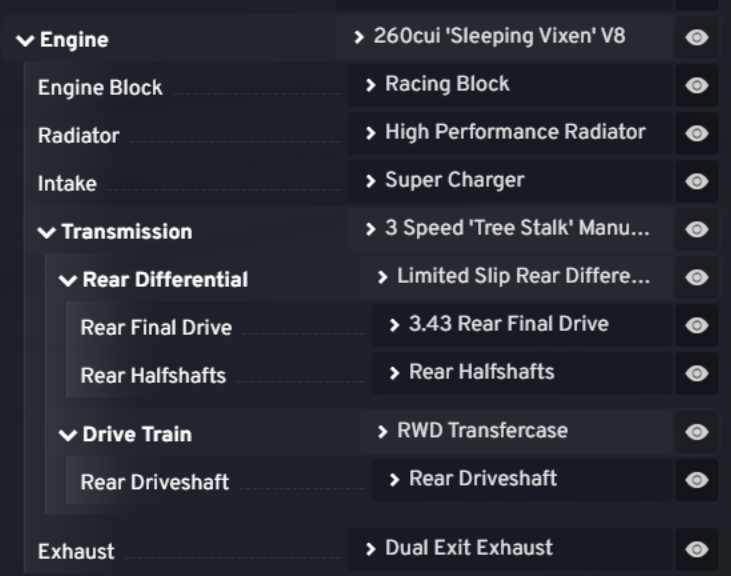Hide the Racing Block part

pyautogui.click(x=697, y=86)
